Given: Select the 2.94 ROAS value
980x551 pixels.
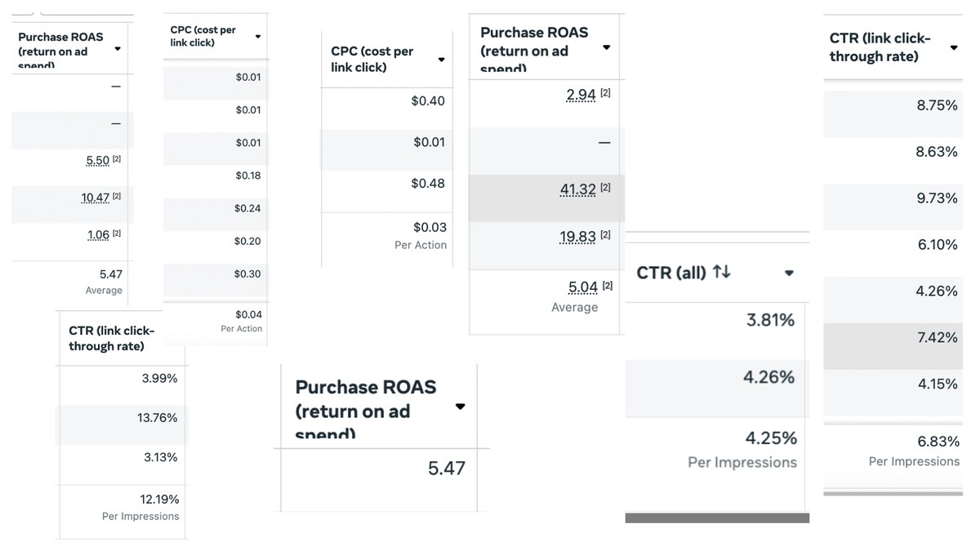Looking at the screenshot, I should (x=581, y=95).
